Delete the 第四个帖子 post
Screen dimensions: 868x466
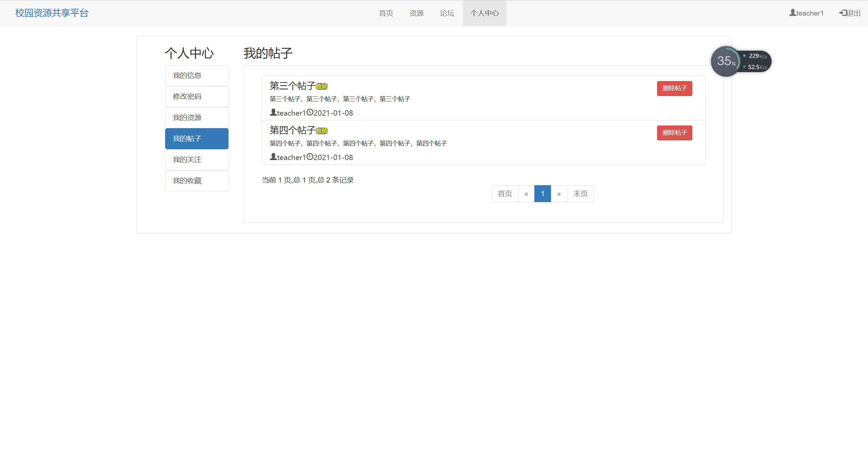(674, 133)
